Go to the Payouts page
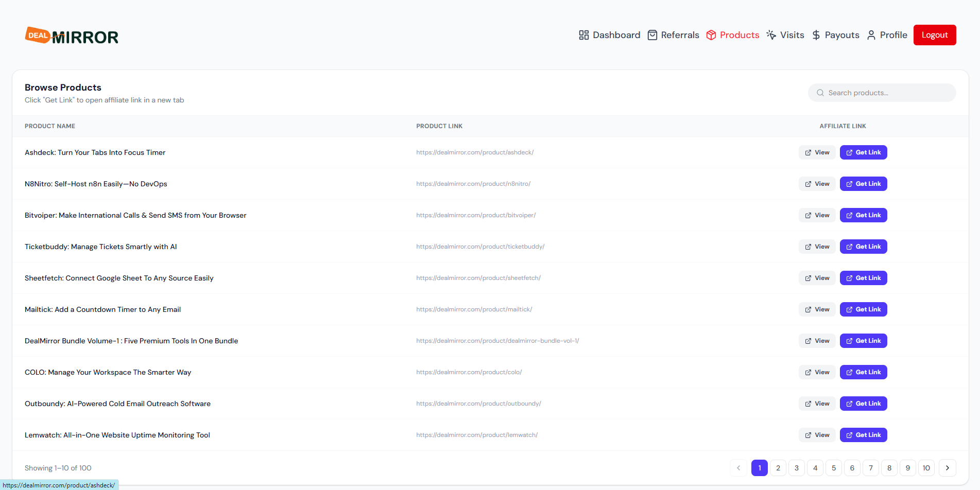This screenshot has height=490, width=980. pos(841,35)
